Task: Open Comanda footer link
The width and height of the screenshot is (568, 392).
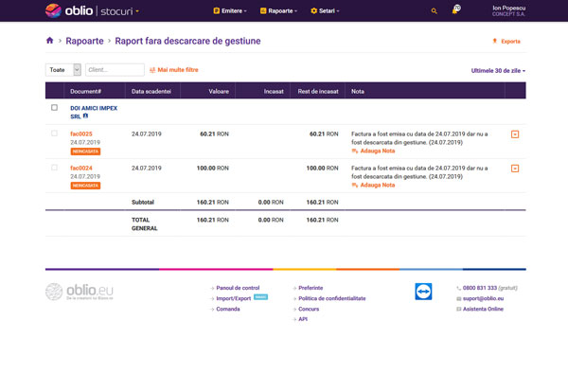Action: [x=228, y=309]
